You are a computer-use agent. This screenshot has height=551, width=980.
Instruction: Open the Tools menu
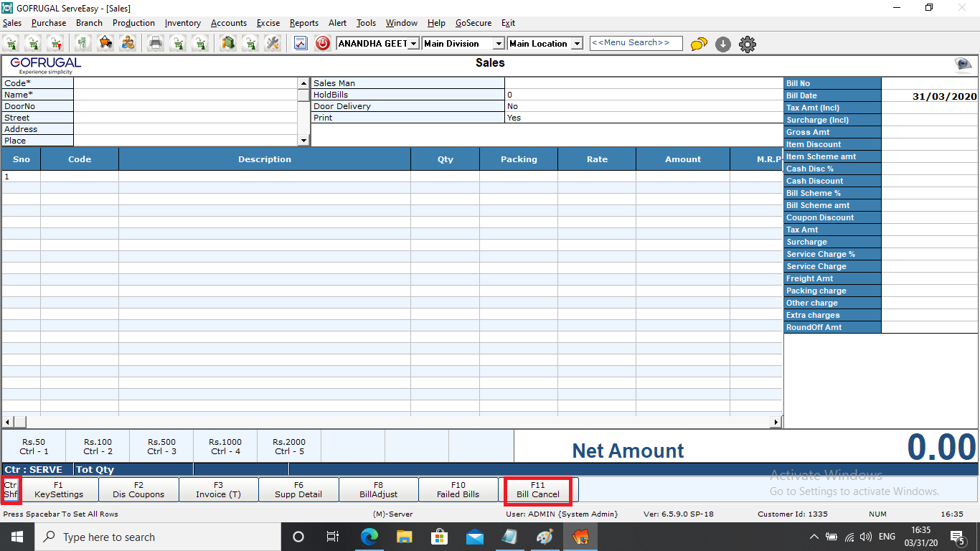click(366, 23)
